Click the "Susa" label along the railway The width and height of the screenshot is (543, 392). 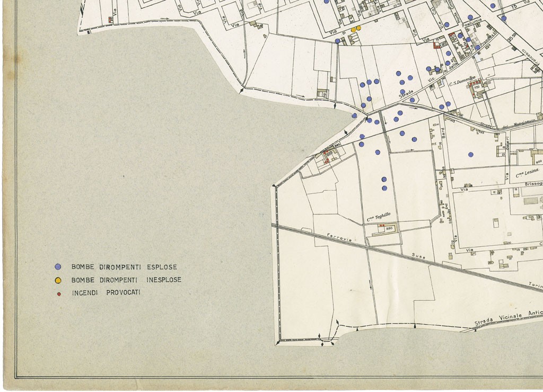coord(418,256)
